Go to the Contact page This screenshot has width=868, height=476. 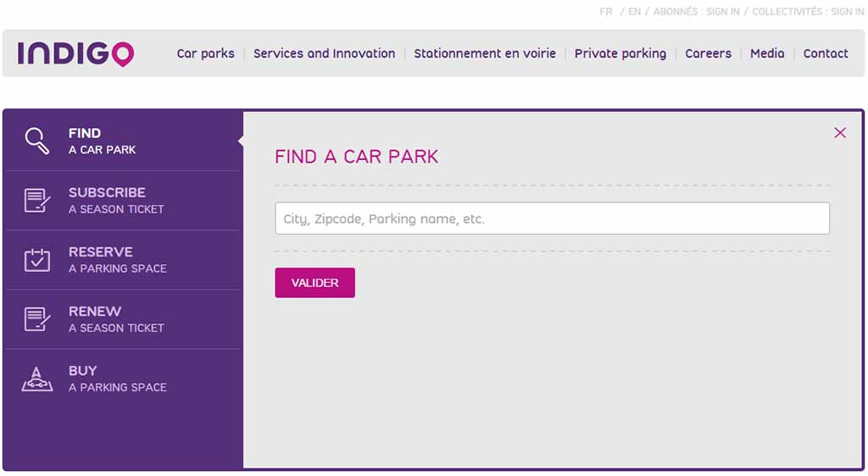tap(826, 53)
